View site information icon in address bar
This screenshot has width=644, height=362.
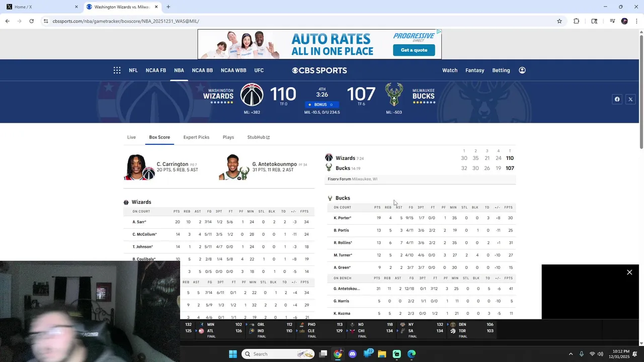pos(46,21)
